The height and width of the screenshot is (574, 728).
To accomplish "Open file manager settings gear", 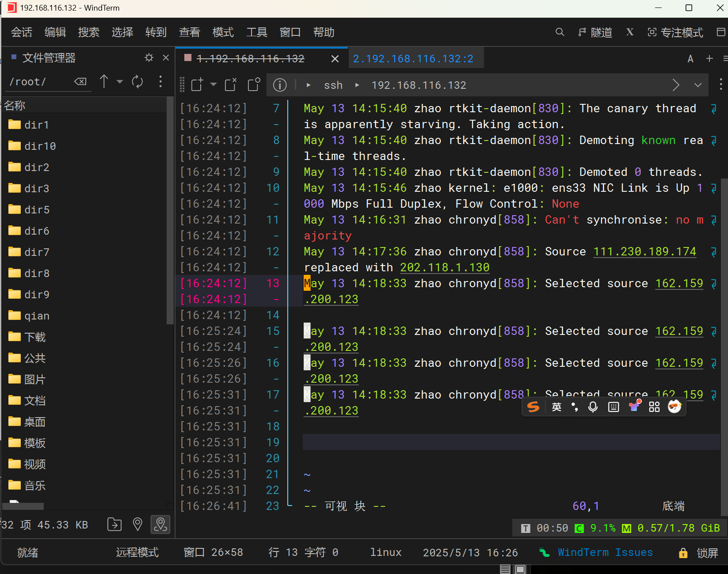I will tap(149, 57).
